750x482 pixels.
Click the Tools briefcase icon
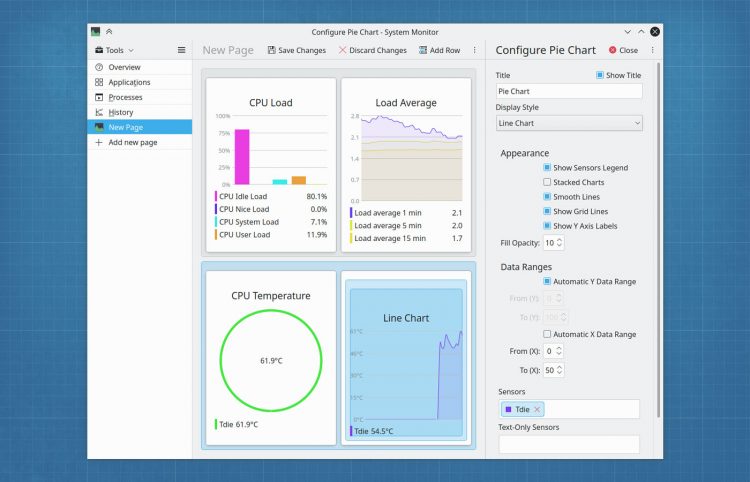tap(99, 50)
